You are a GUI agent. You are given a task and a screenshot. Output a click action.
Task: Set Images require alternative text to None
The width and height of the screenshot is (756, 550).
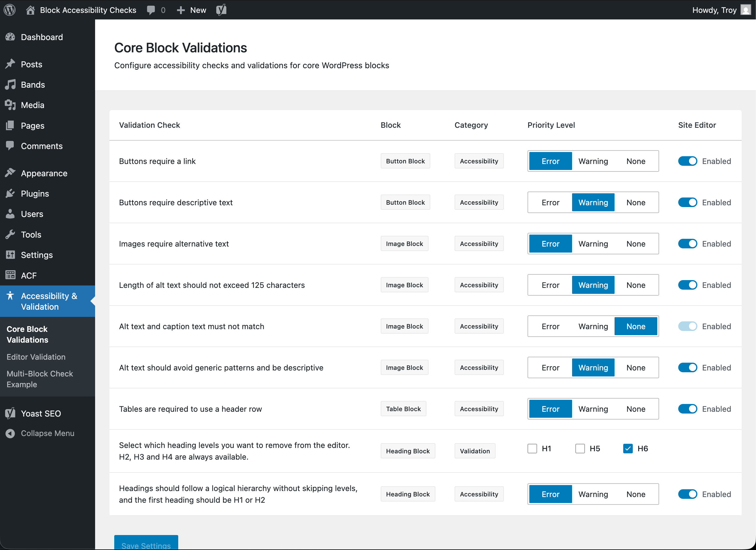click(x=636, y=244)
